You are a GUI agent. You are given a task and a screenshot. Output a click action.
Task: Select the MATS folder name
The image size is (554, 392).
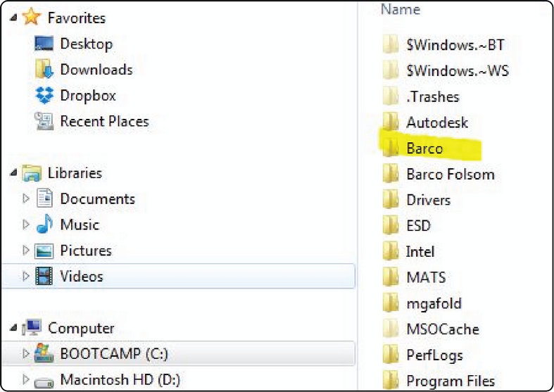[x=426, y=277]
